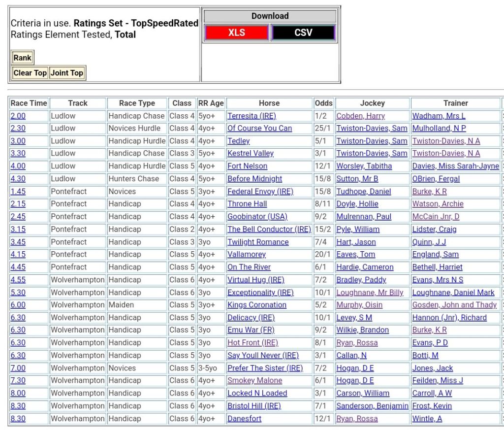Open the 2.00 Ludlow race time link
Viewport: 504px width, 434px height.
(18, 116)
